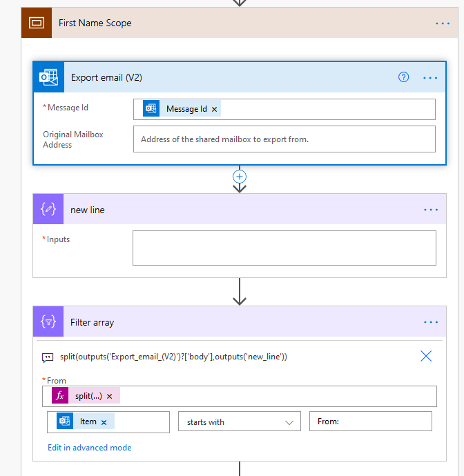
Task: Remove the split(...) expression token
Action: tap(110, 397)
